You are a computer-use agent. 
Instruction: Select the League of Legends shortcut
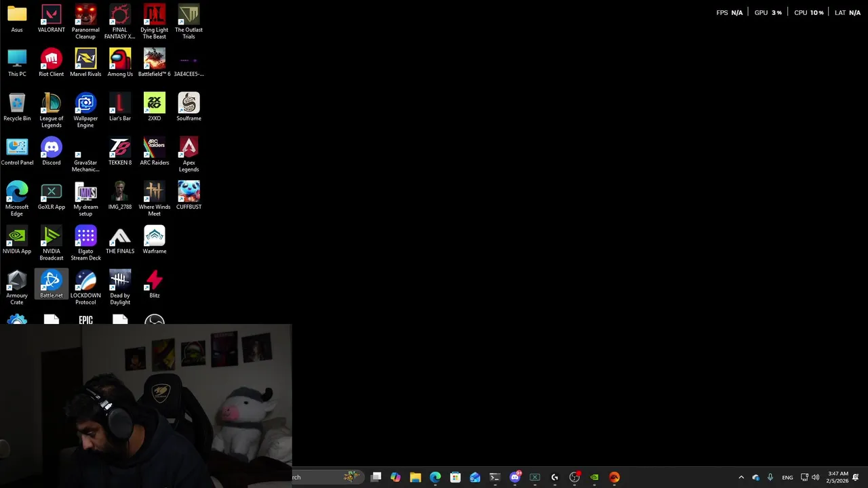point(52,110)
